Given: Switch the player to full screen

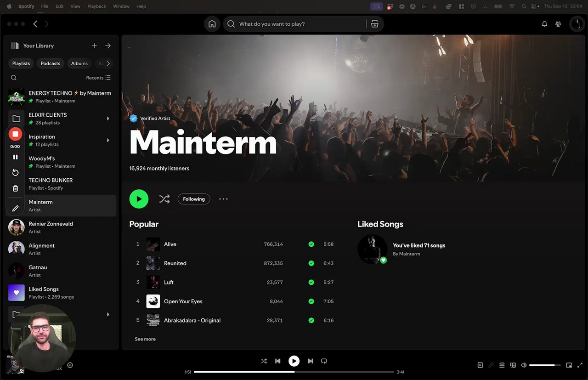Looking at the screenshot, I should pyautogui.click(x=580, y=365).
